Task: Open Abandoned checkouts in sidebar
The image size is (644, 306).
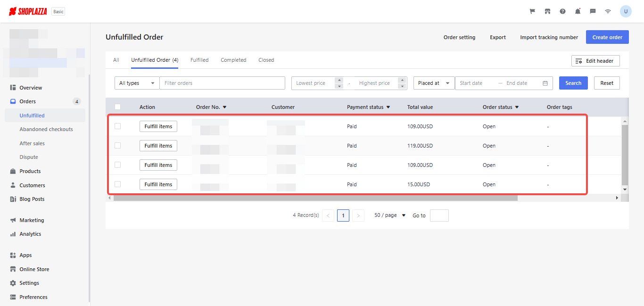Action: tap(46, 129)
